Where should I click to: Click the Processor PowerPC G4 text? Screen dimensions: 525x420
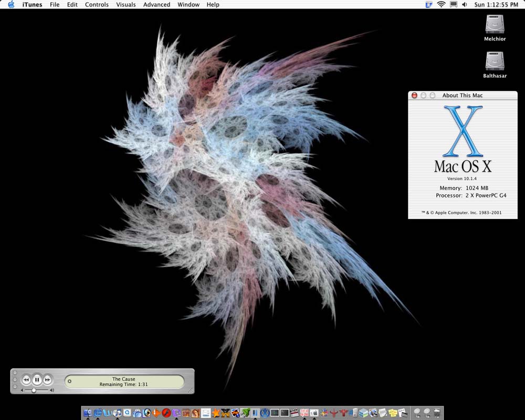[x=471, y=195]
